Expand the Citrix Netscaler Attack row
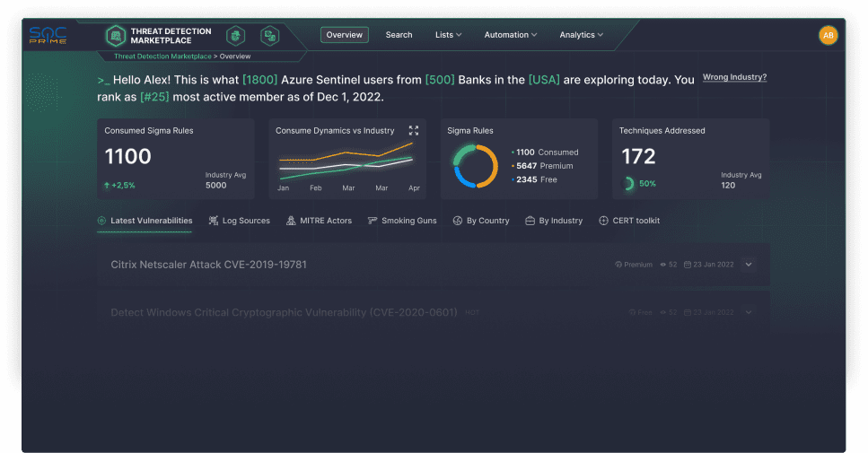The width and height of the screenshot is (868, 453). click(x=749, y=265)
